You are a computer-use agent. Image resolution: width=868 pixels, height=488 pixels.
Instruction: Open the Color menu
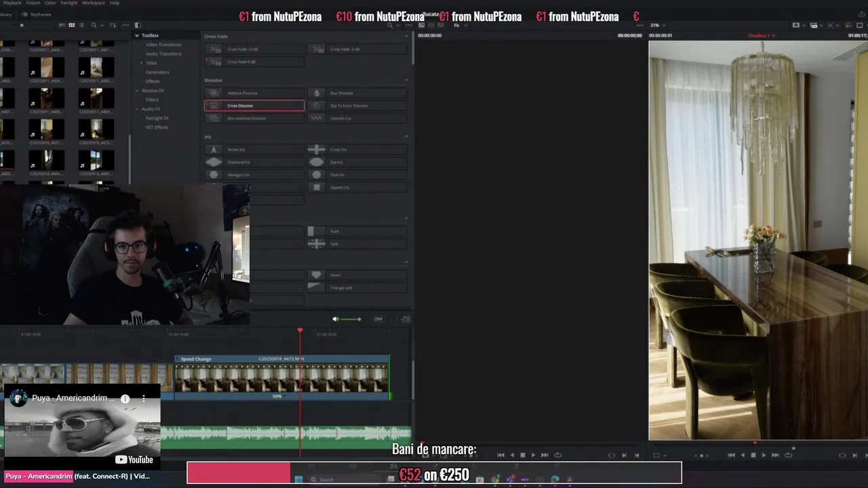pos(50,3)
